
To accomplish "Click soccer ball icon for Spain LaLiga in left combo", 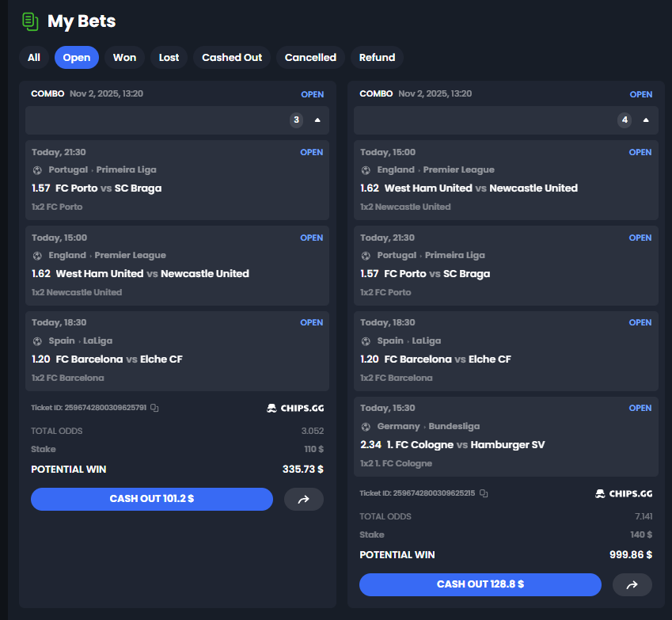I will click(x=37, y=341).
